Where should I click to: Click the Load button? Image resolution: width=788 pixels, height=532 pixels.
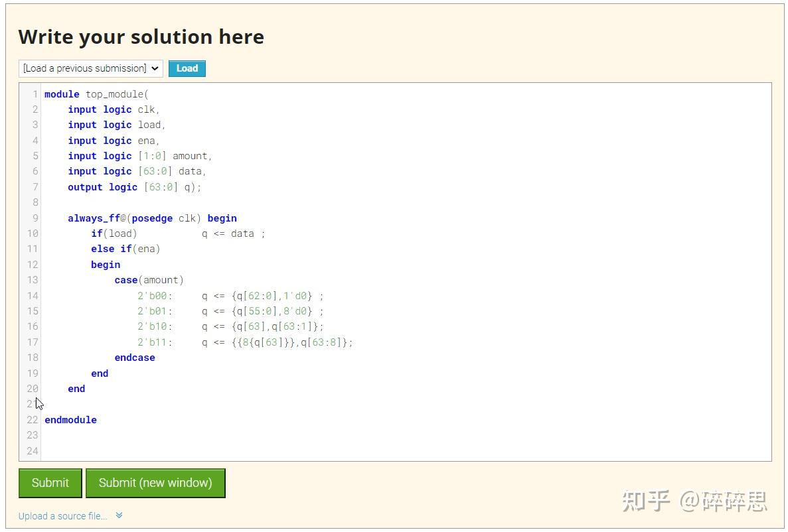coord(187,68)
